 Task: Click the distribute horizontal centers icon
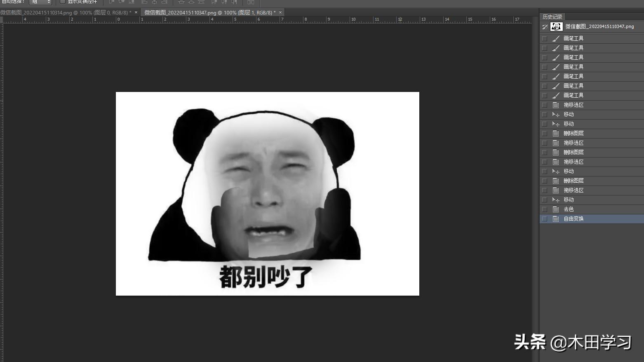coord(224,2)
